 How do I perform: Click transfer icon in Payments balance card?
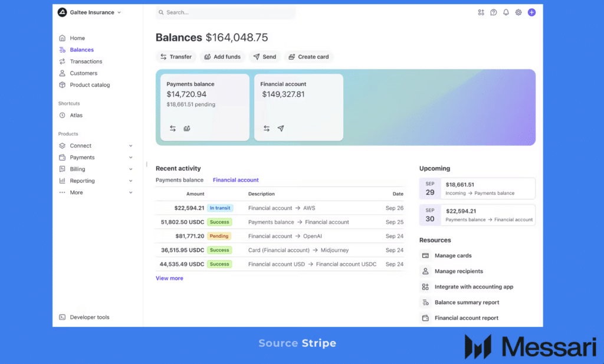click(173, 128)
